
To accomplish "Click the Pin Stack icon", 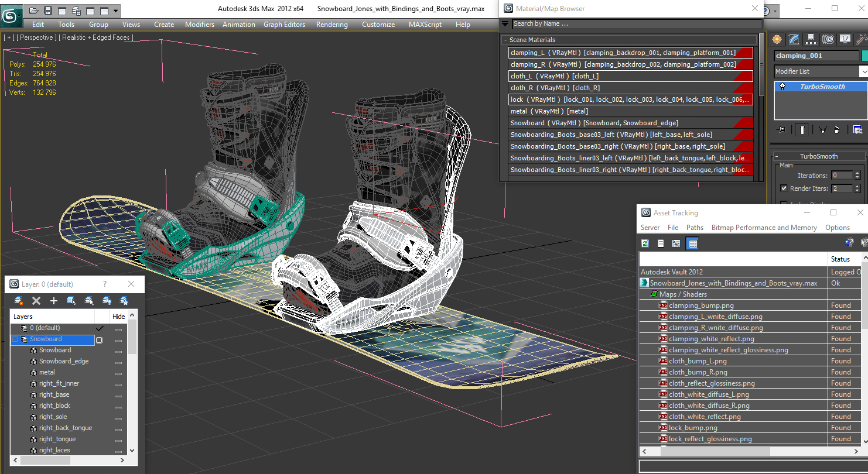I will coord(780,130).
